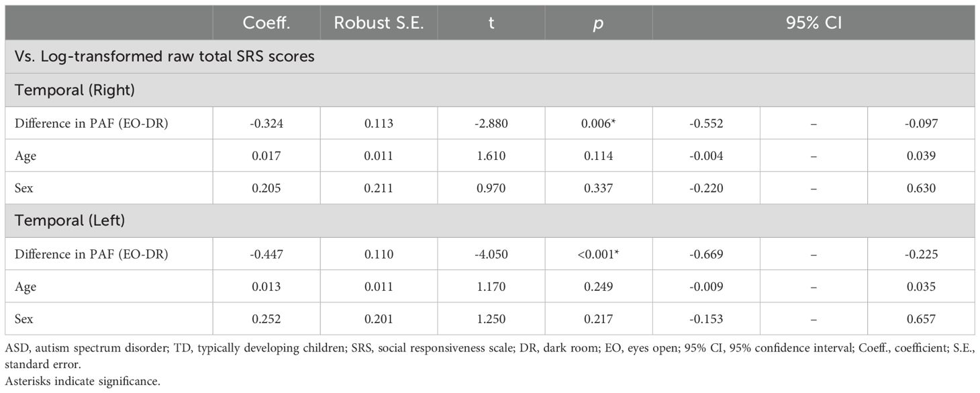Click the t column header

pos(491,23)
